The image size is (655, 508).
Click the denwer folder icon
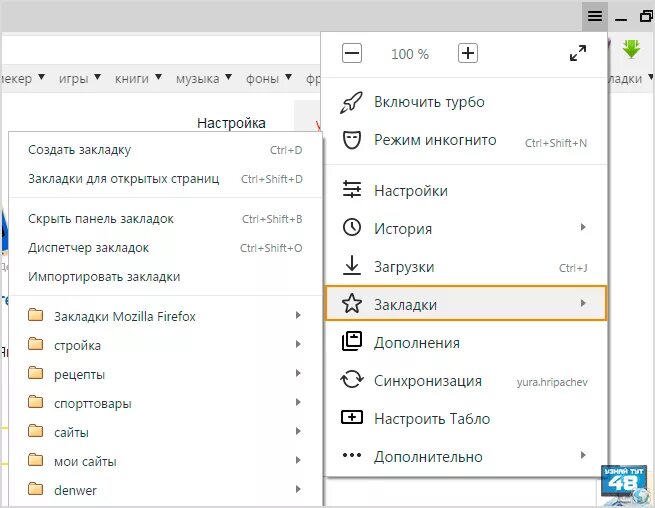pyautogui.click(x=36, y=489)
